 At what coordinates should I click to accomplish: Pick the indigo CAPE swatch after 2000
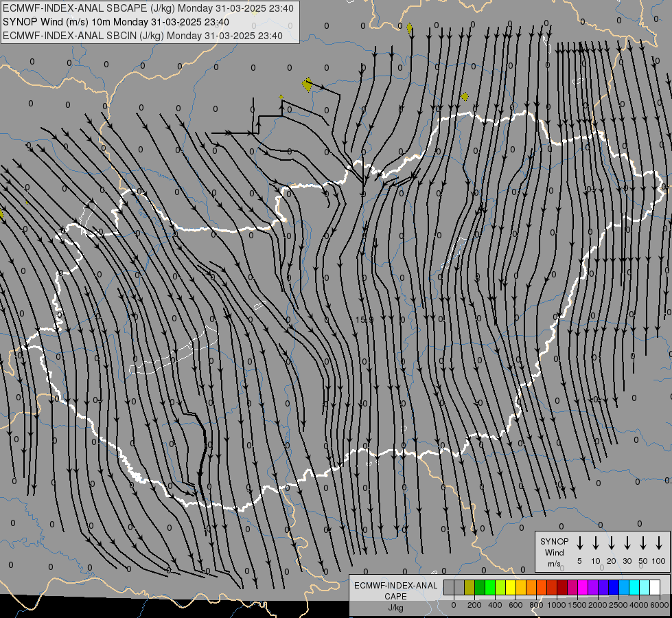click(603, 588)
